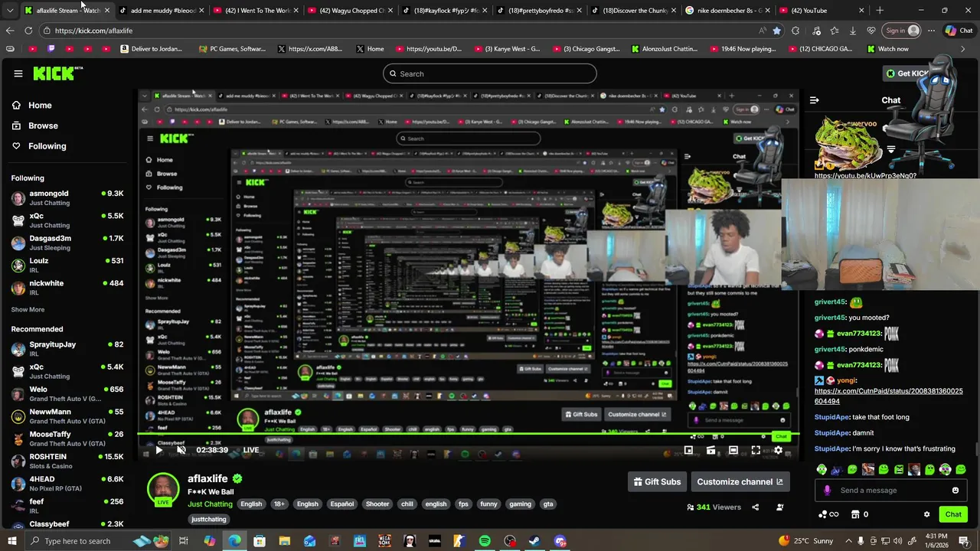Screen dimensions: 980x551
Task: Toggle fullscreen on the video player
Action: tap(756, 450)
